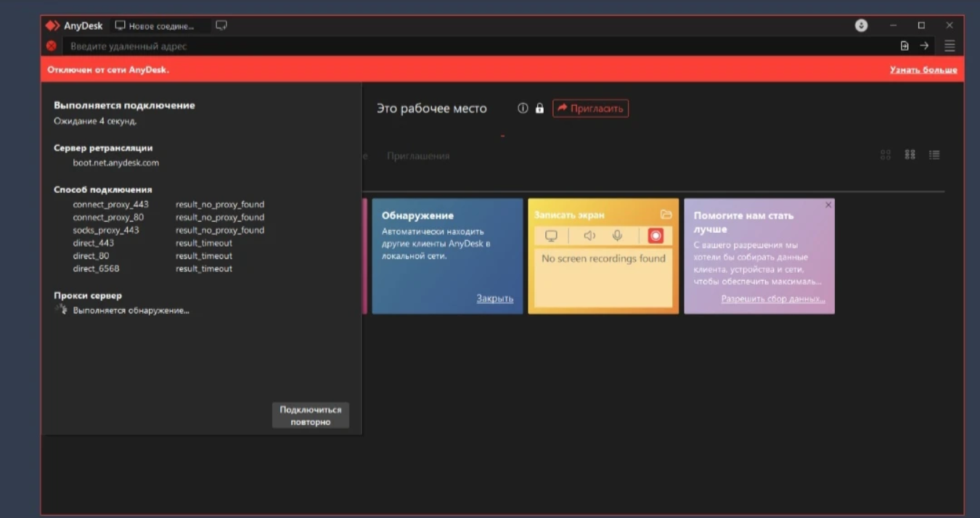Toggle microphone capture in recording card
This screenshot has width=980, height=518.
[617, 236]
